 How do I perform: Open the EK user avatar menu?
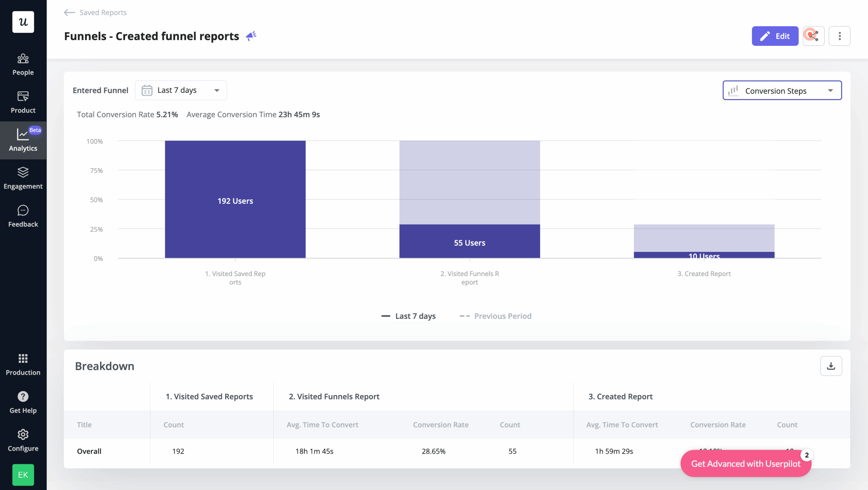pyautogui.click(x=23, y=475)
